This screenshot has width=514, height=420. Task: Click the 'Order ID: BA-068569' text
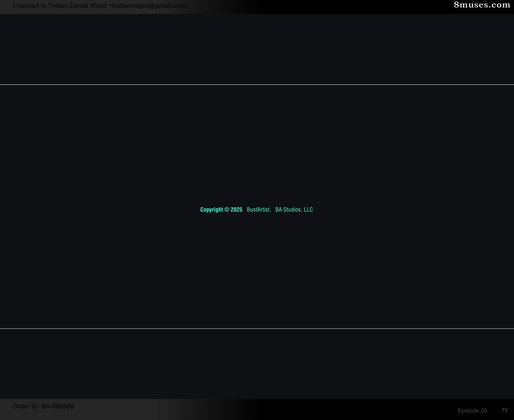[43, 406]
